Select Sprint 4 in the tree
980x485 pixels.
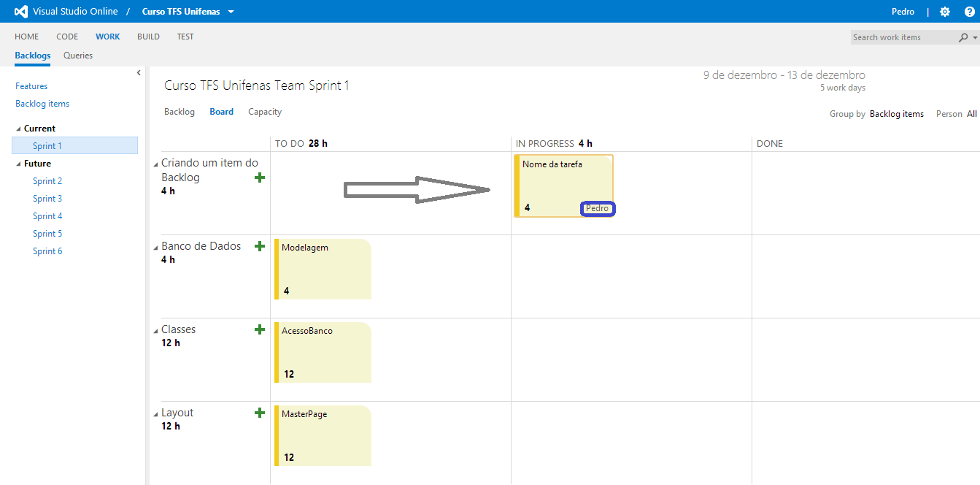tap(47, 216)
